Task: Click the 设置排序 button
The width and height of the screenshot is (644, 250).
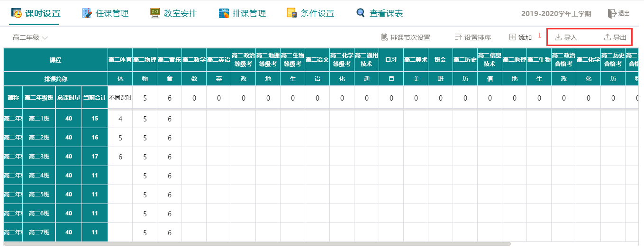Action: [x=472, y=37]
